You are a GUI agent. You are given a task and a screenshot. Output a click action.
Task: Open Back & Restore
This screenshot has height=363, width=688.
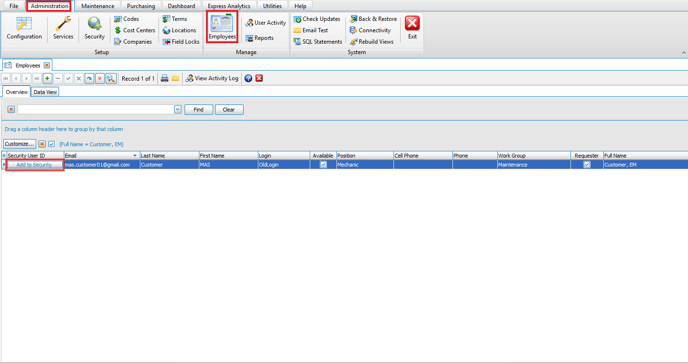point(373,19)
